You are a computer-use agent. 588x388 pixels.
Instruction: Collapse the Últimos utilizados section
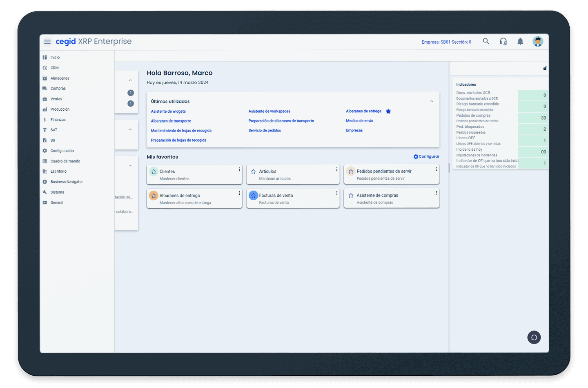pos(432,101)
